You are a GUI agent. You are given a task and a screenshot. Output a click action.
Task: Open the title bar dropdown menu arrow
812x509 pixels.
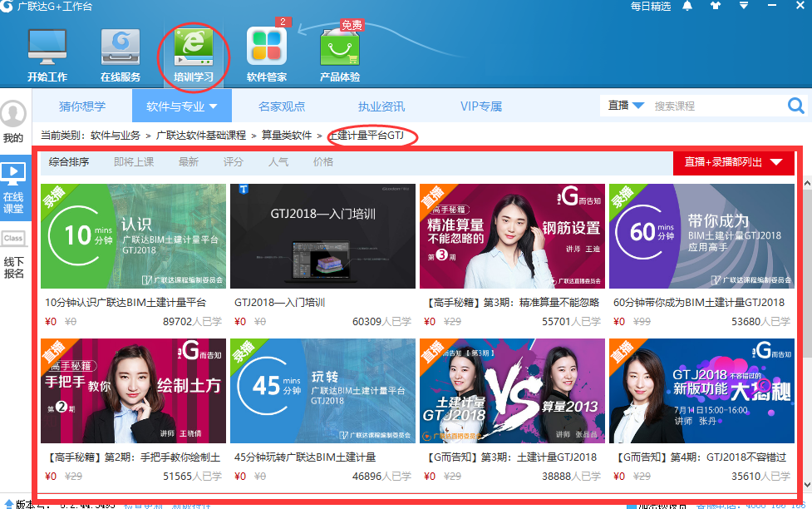pyautogui.click(x=744, y=6)
